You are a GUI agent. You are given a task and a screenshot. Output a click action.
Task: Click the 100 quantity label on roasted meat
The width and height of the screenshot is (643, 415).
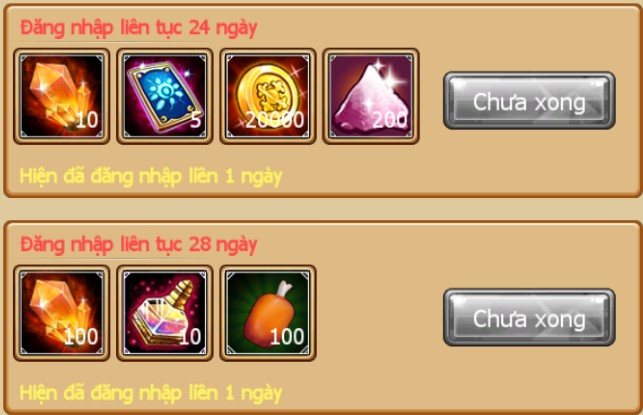[287, 337]
